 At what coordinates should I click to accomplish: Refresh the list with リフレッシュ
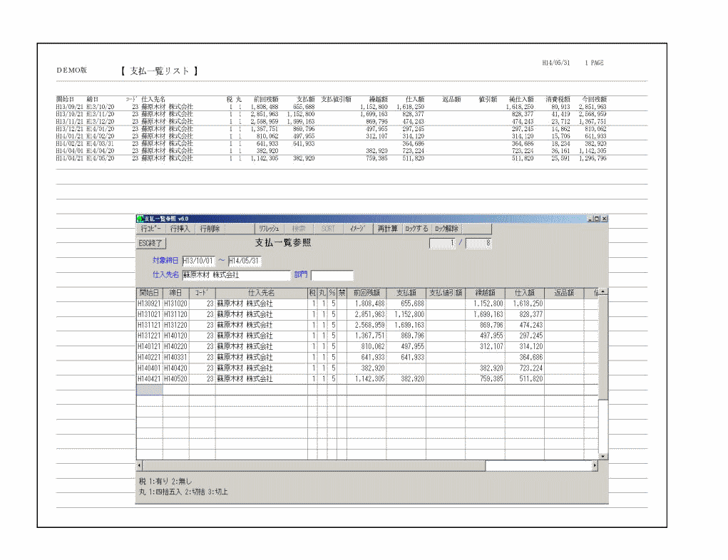point(269,229)
